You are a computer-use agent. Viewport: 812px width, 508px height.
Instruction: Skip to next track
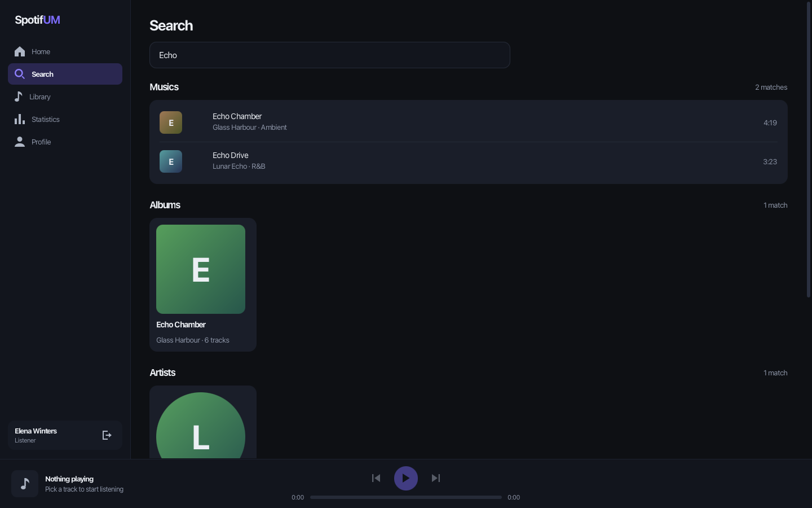[436, 478]
